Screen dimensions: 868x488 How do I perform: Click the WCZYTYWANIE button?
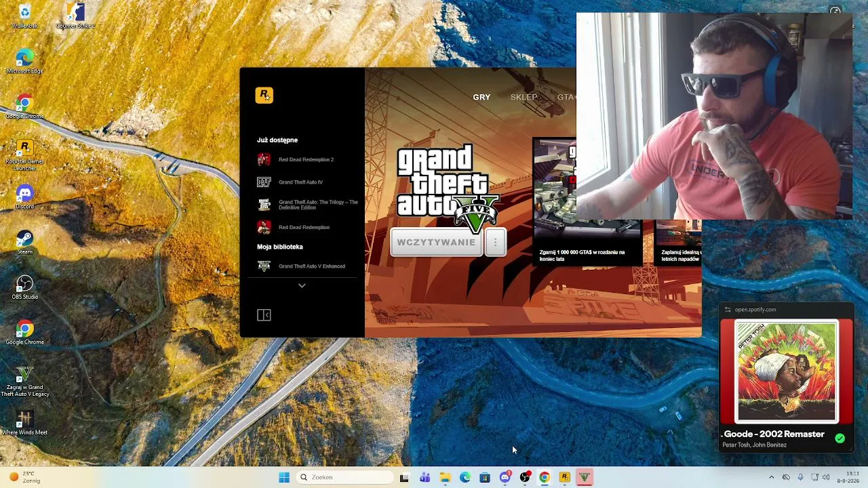click(x=436, y=243)
